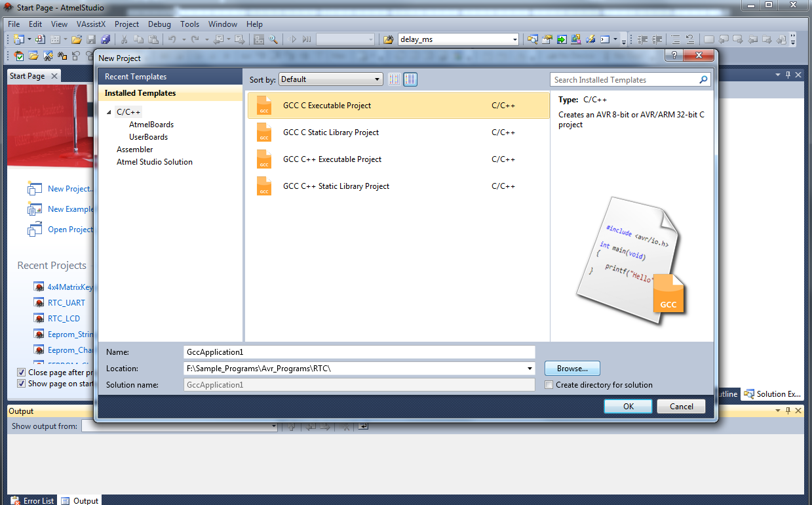Open the Location path dropdown
Image resolution: width=812 pixels, height=505 pixels.
click(x=530, y=369)
